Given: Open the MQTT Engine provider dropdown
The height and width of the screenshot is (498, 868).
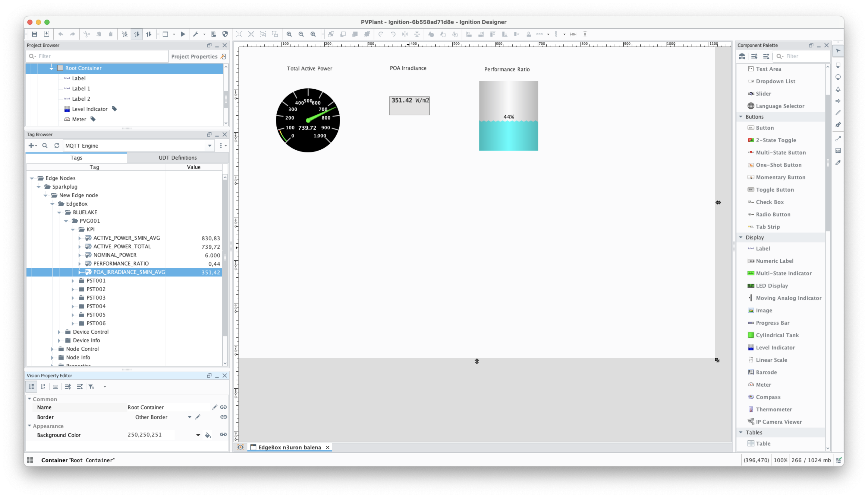Looking at the screenshot, I should pyautogui.click(x=210, y=146).
